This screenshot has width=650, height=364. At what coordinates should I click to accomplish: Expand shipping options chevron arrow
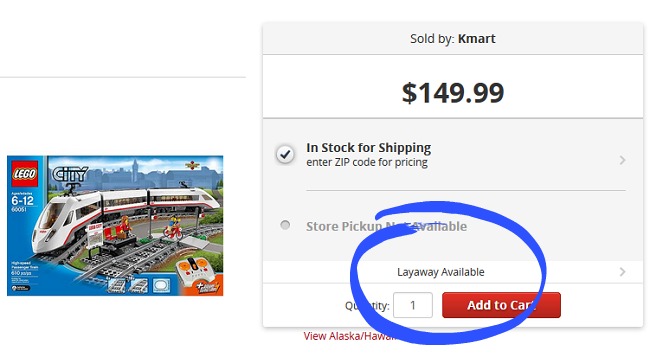click(x=622, y=160)
